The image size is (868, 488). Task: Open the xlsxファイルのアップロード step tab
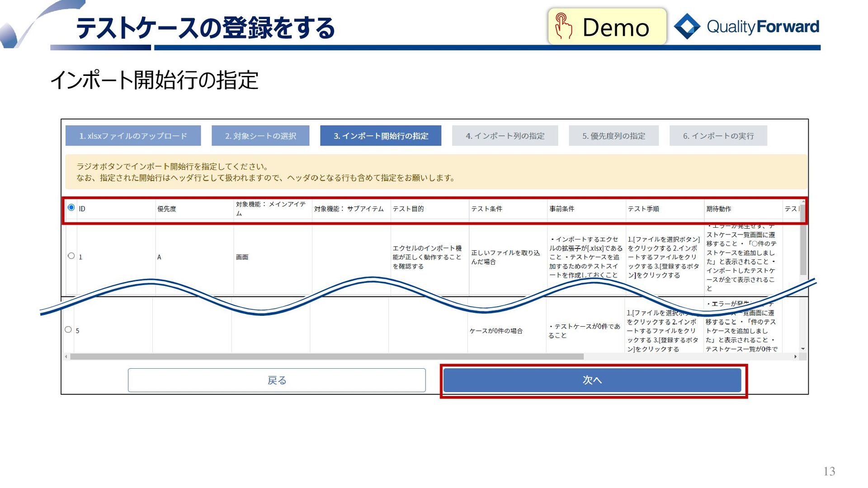pyautogui.click(x=133, y=136)
